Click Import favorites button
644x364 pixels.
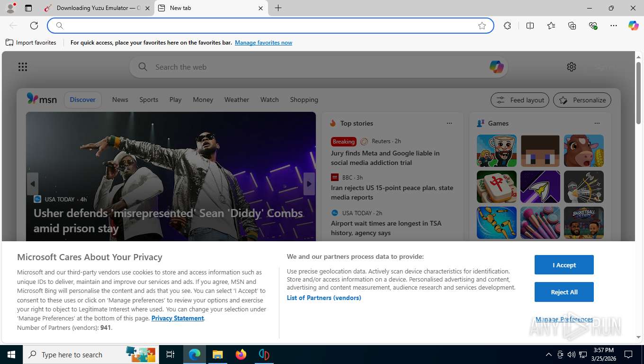pos(31,43)
